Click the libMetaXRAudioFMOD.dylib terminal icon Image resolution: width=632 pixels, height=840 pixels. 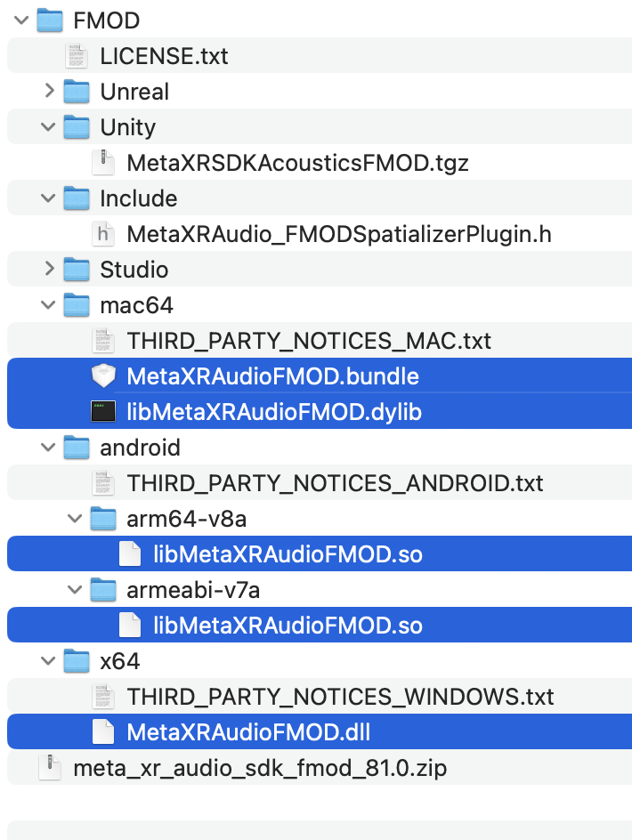point(104,412)
